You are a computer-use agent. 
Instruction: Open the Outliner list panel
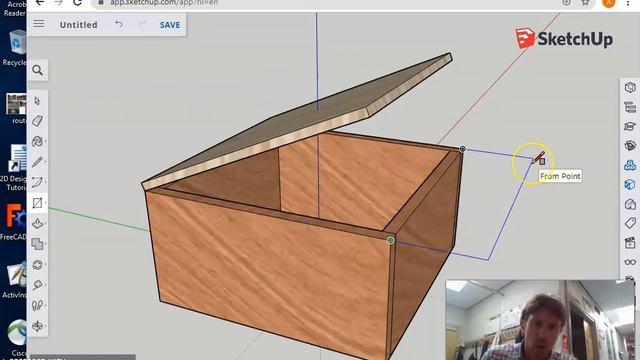pos(630,107)
